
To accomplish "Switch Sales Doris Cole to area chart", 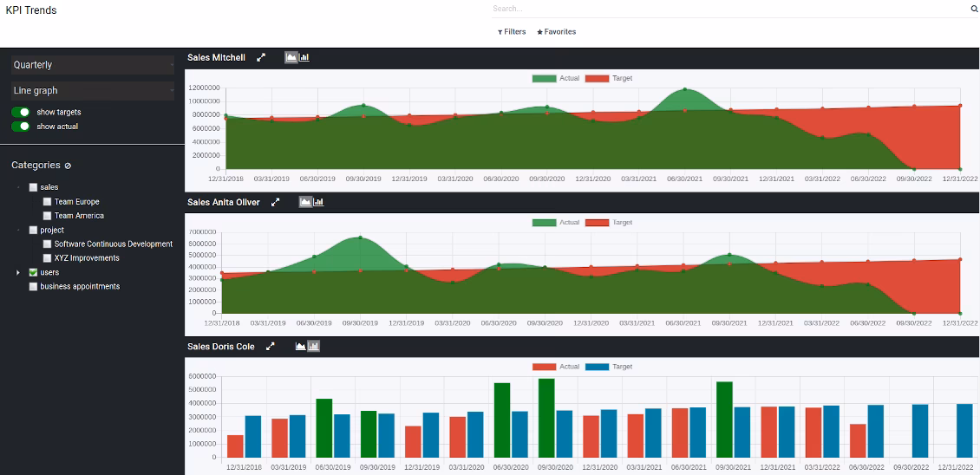I will (x=301, y=346).
